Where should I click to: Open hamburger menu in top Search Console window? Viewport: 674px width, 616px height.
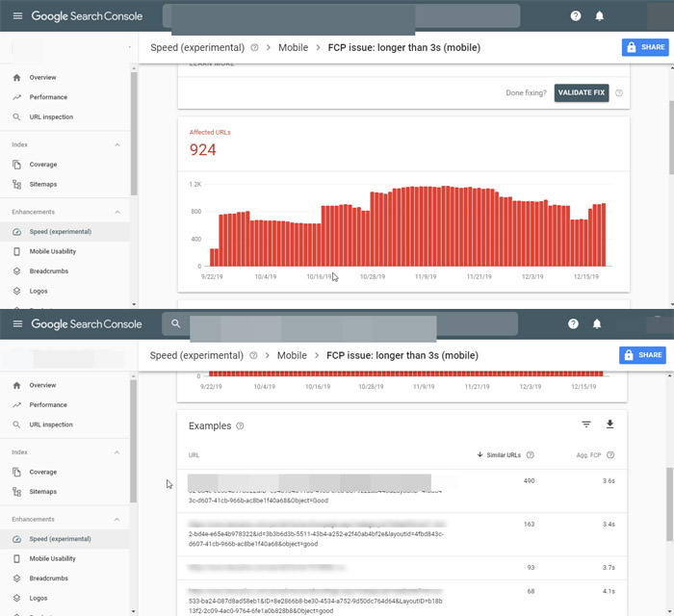17,16
